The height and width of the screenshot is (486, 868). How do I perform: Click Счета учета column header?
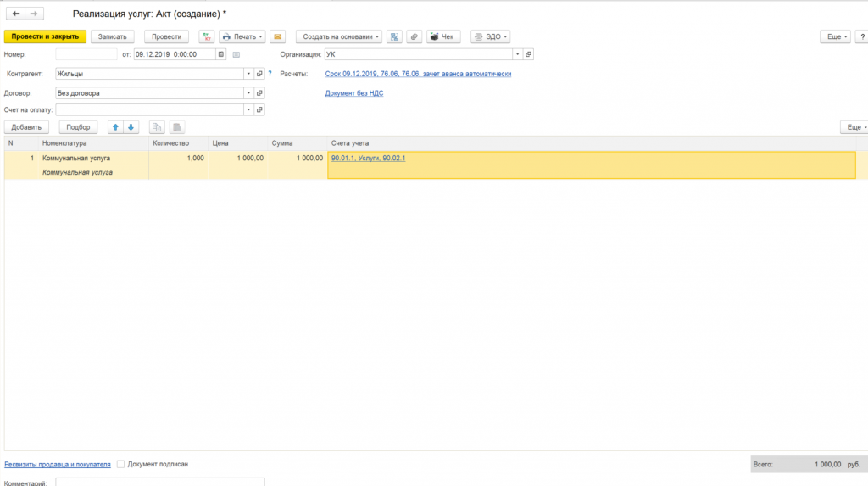[591, 143]
